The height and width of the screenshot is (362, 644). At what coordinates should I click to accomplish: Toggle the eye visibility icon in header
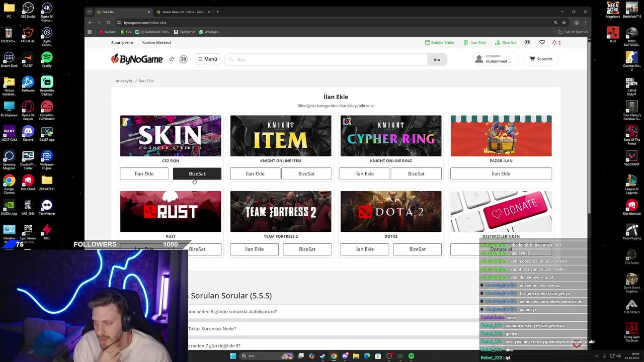pos(527,42)
